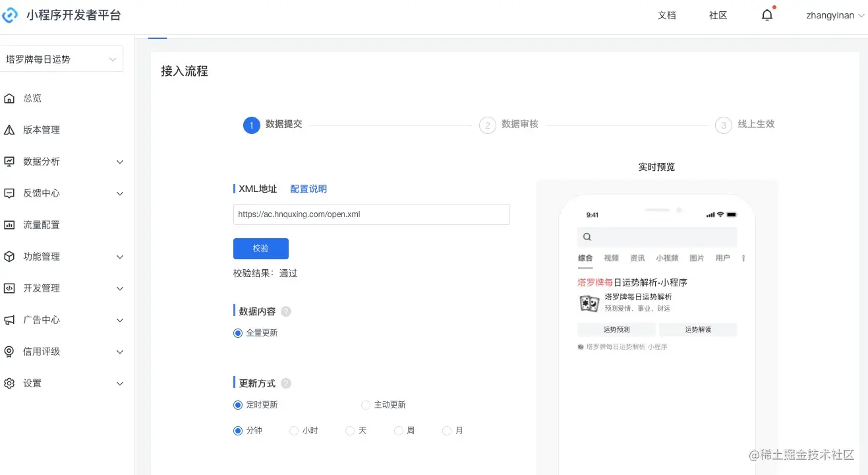
Task: Switch to 视频 tab in preview
Action: (x=611, y=258)
